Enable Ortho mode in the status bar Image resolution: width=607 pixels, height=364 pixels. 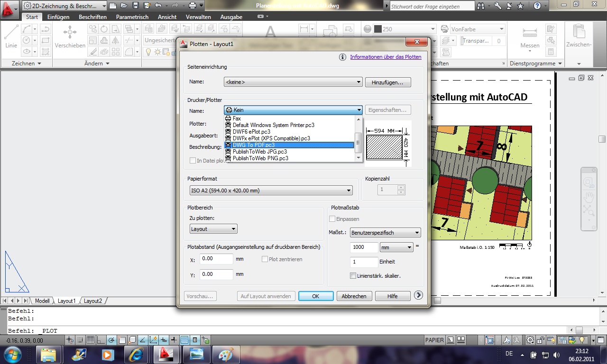coord(100,339)
